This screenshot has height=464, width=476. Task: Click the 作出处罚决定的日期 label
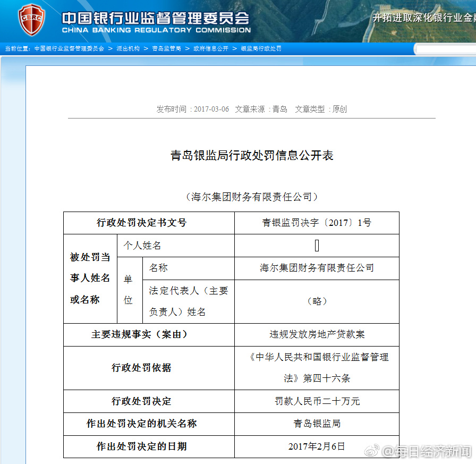click(x=142, y=446)
